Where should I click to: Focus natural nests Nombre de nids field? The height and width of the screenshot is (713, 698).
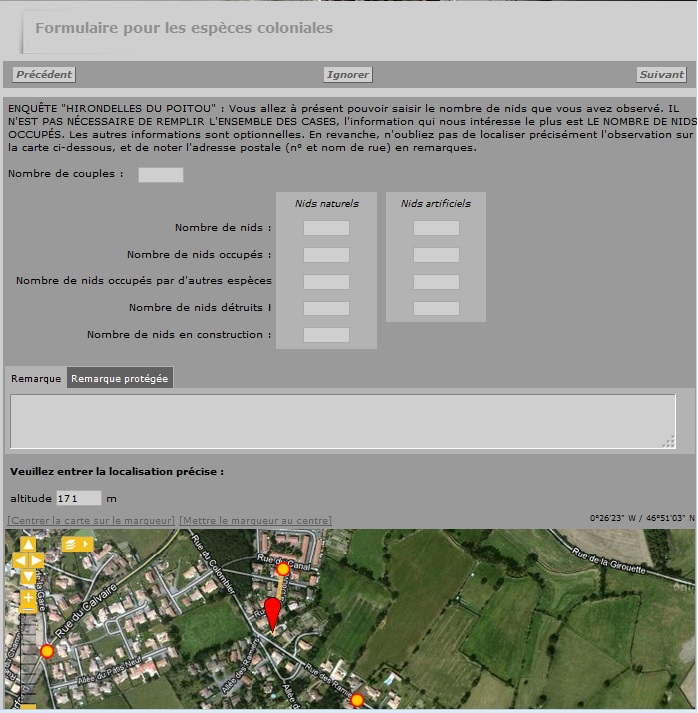(x=326, y=228)
